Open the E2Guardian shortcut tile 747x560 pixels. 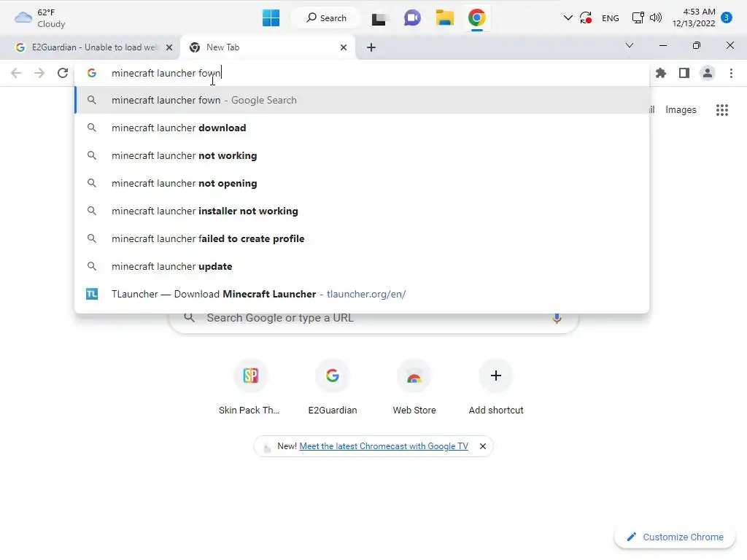[333, 387]
